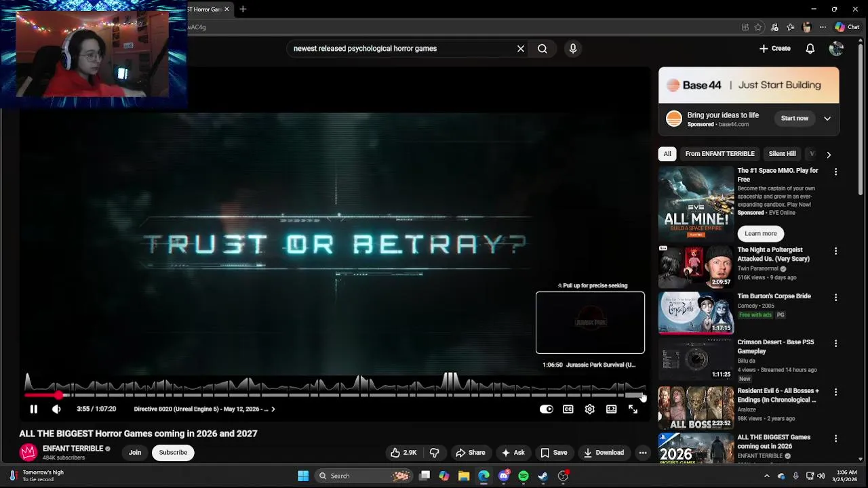Clear the YouTube search box with the X

[520, 49]
